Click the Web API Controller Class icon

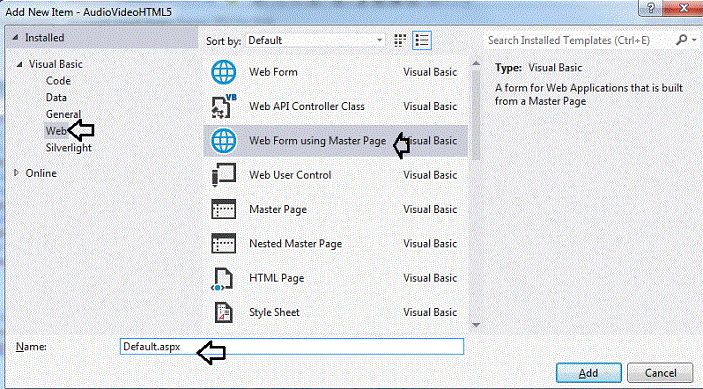(223, 106)
